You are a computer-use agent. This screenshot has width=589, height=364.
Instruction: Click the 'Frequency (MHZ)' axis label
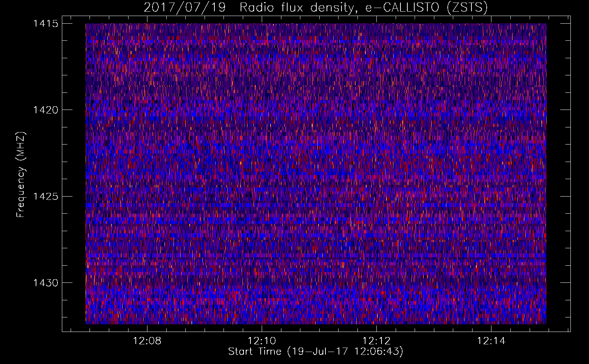[x=21, y=175]
